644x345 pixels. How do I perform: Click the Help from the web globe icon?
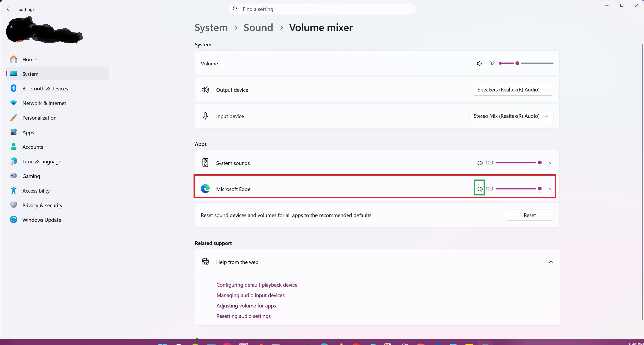(205, 262)
